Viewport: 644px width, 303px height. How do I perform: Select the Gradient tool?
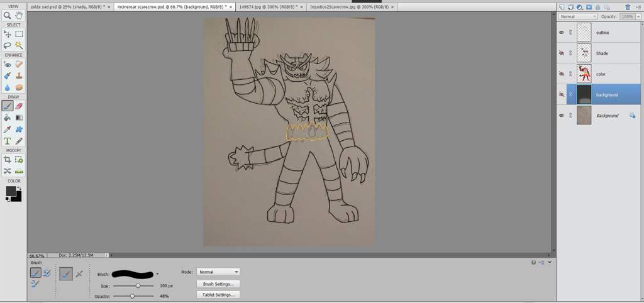coord(19,118)
